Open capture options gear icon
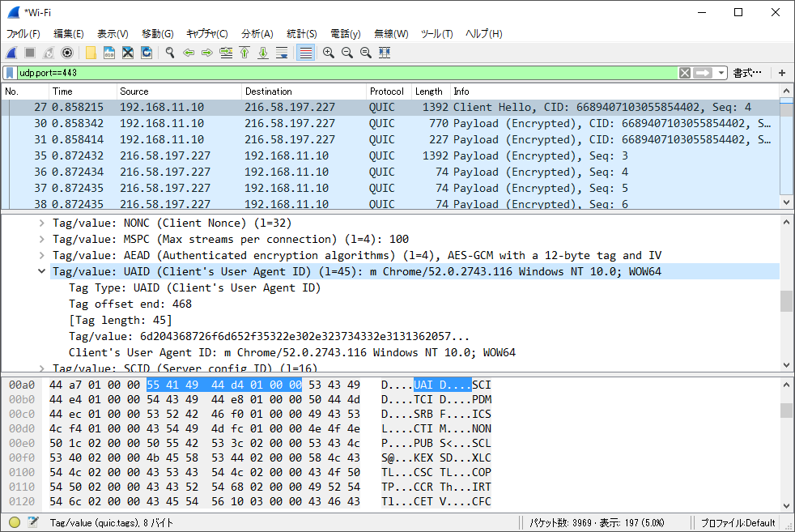 click(67, 53)
